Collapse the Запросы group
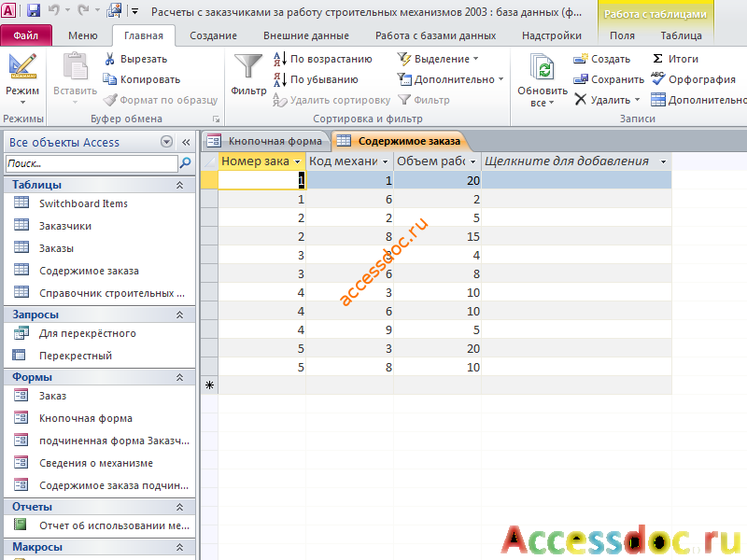Image resolution: width=747 pixels, height=560 pixels. pos(179,315)
